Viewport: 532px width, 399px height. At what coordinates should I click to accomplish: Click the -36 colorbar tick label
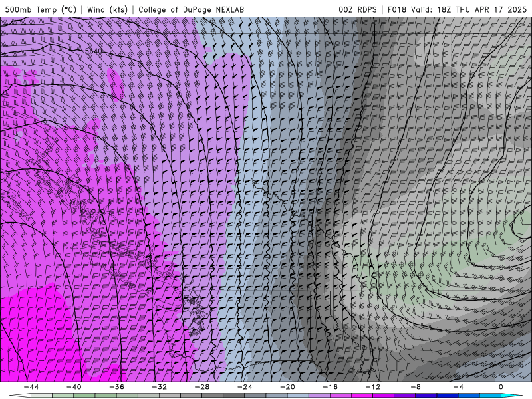[116, 387]
